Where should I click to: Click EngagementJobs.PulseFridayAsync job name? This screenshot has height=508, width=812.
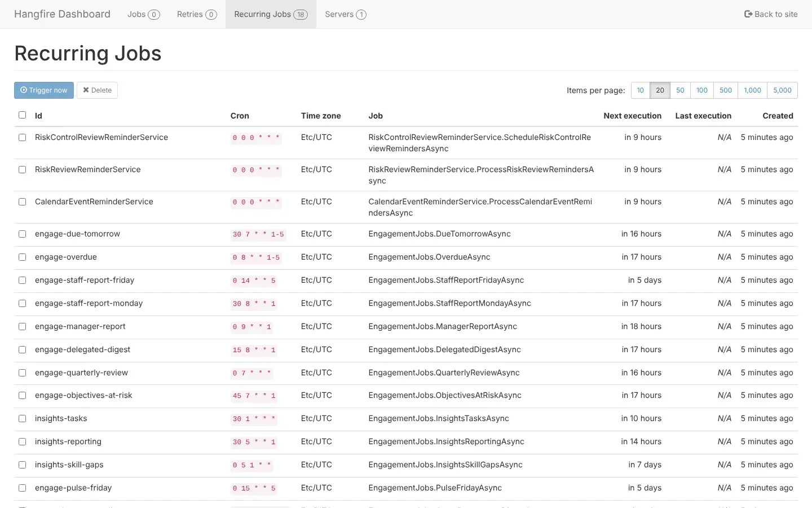tap(435, 488)
